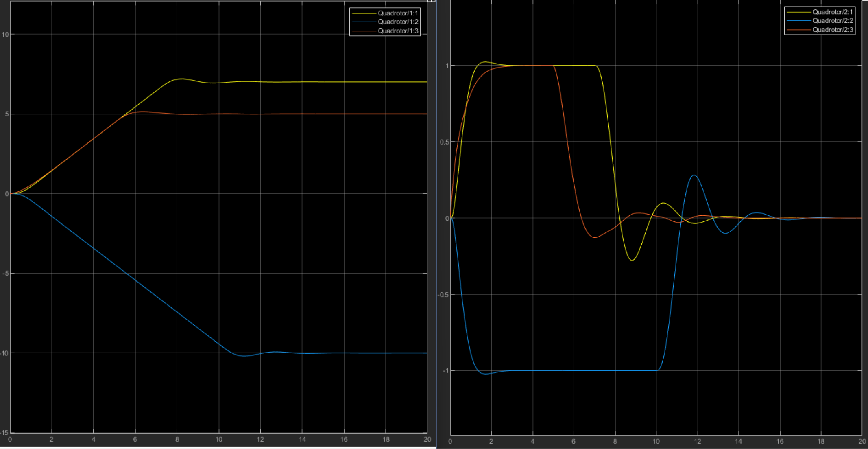
Task: Click the 0.5 y-axis label on right plot
Action: coord(444,142)
